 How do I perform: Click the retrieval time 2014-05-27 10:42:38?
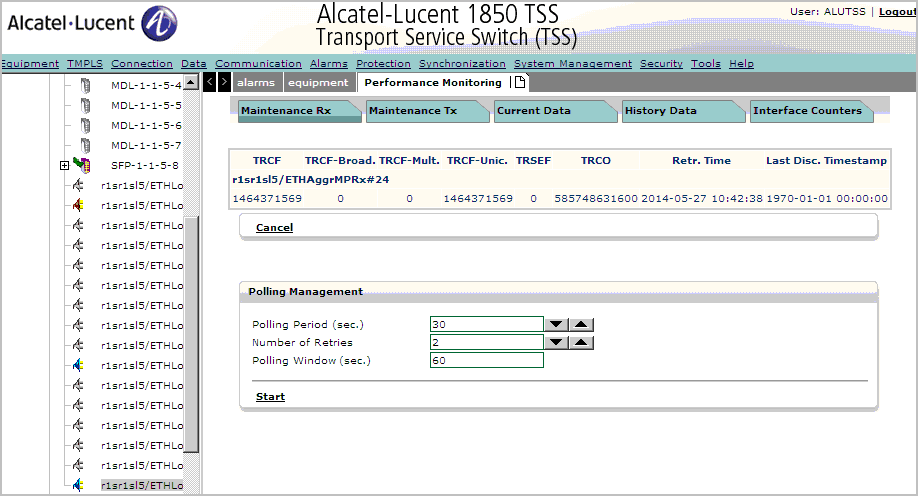pos(702,199)
